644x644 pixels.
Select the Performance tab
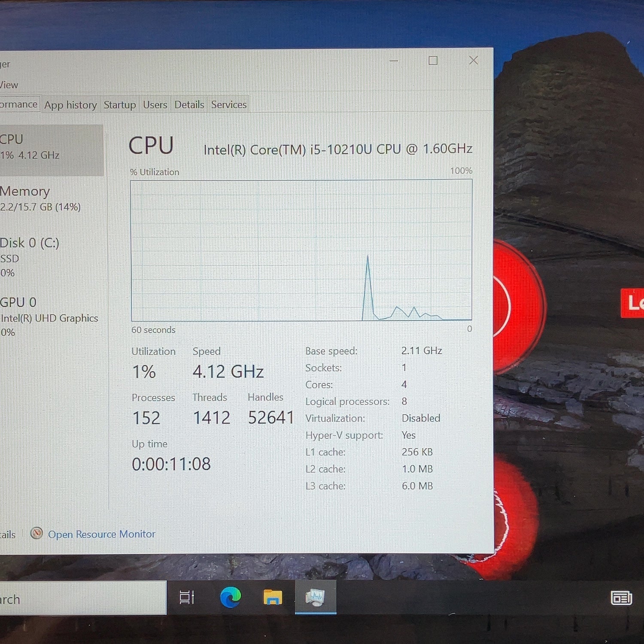coord(19,104)
